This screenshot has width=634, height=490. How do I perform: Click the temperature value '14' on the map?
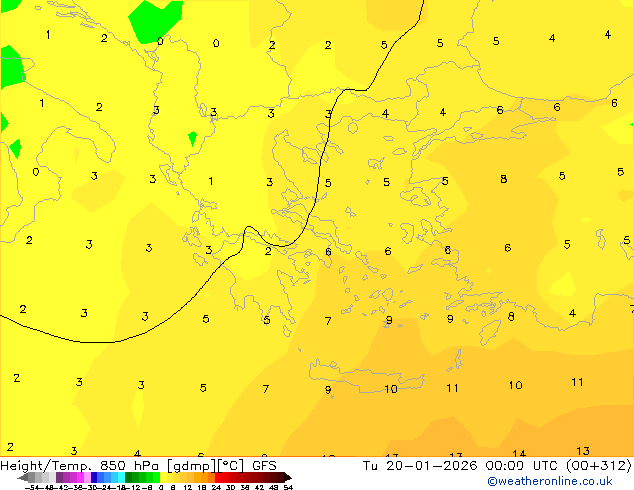coord(519,454)
